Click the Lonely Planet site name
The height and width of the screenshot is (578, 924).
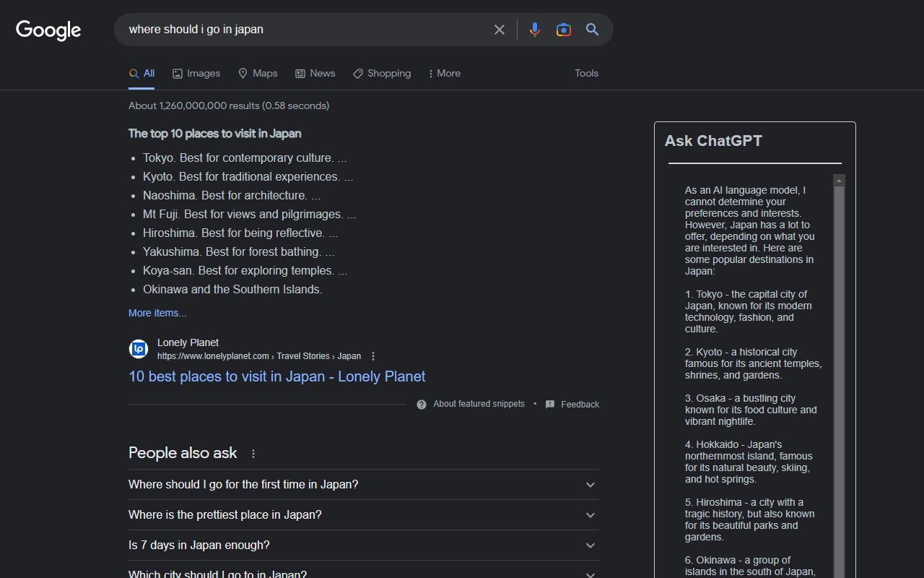188,342
